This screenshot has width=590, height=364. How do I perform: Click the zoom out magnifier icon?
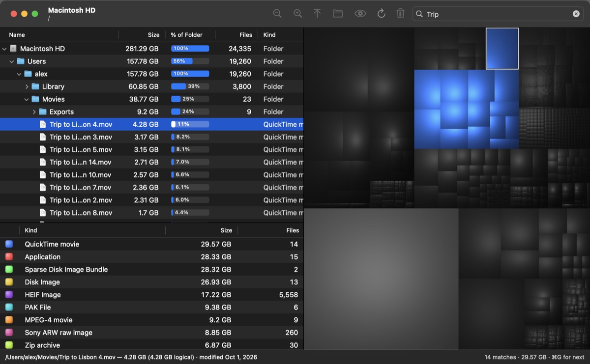[x=277, y=14]
